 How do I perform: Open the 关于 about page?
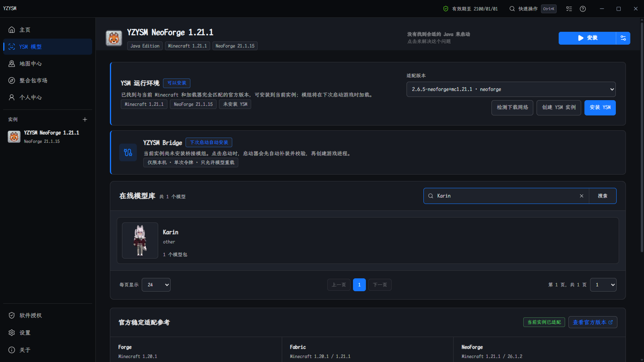[47, 350]
